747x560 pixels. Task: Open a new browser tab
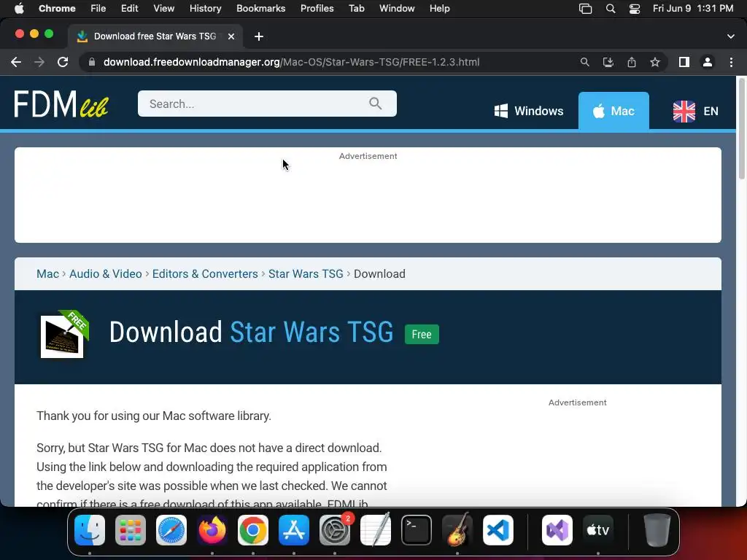[x=259, y=36]
